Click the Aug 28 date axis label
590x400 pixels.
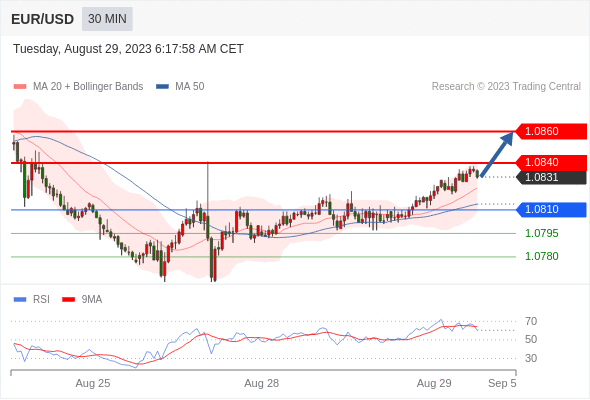(x=262, y=383)
